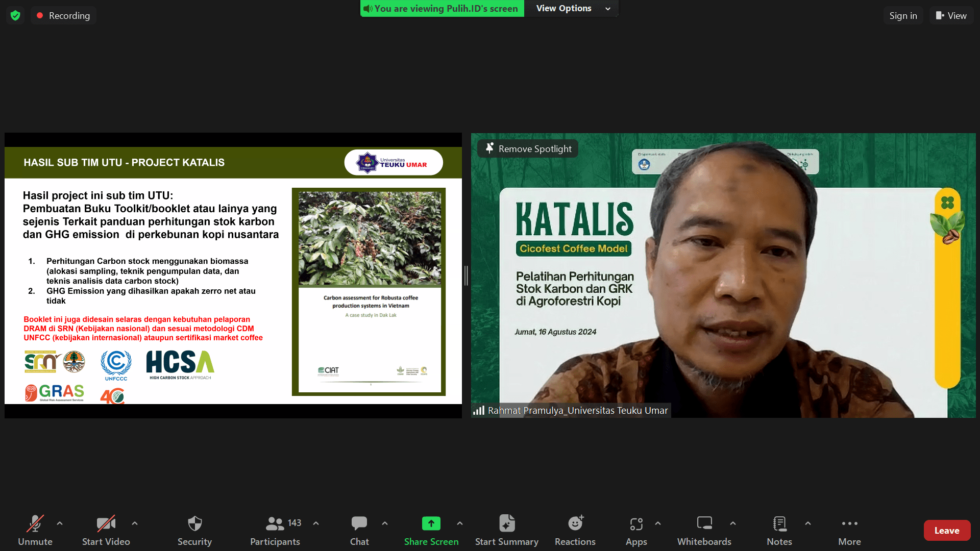Click the 143 participant count
The width and height of the screenshot is (980, 551).
pyautogui.click(x=295, y=523)
